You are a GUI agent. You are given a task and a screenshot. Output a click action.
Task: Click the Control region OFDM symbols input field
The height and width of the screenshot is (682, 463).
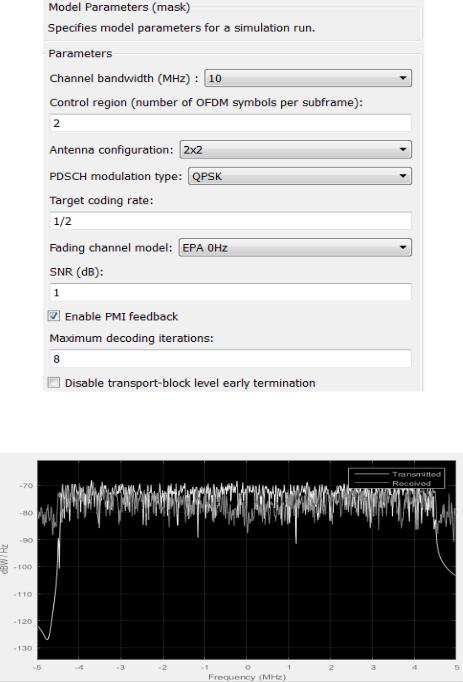click(231, 123)
